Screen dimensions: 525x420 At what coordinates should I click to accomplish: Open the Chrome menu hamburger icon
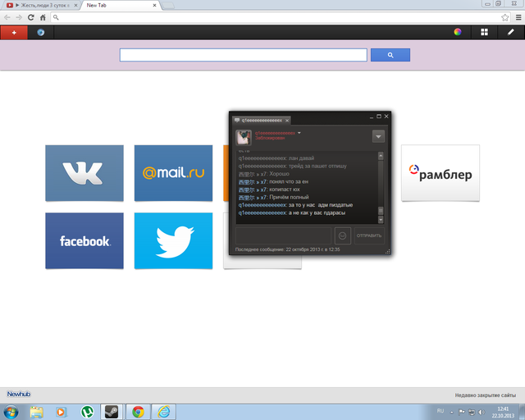pos(518,17)
